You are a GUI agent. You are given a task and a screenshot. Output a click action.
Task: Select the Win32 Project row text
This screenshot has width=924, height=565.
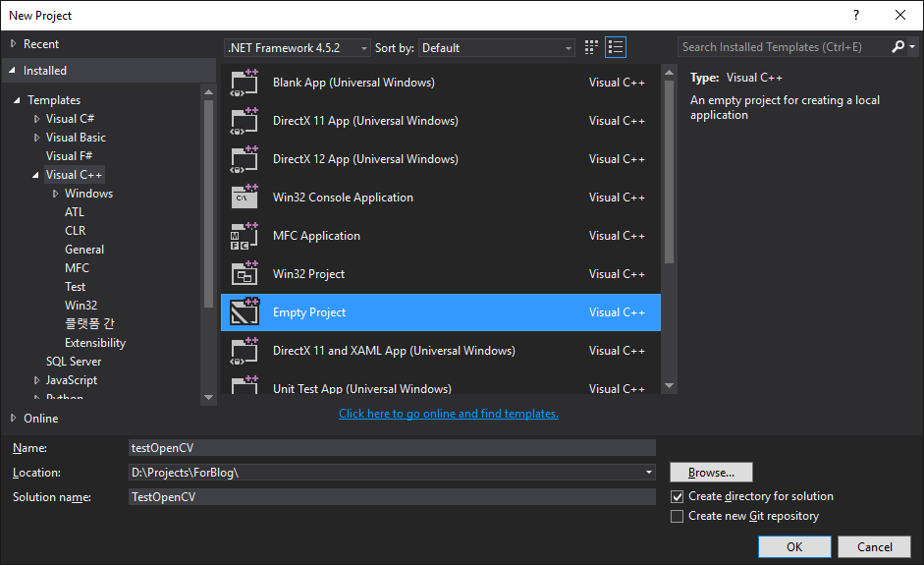coord(308,274)
